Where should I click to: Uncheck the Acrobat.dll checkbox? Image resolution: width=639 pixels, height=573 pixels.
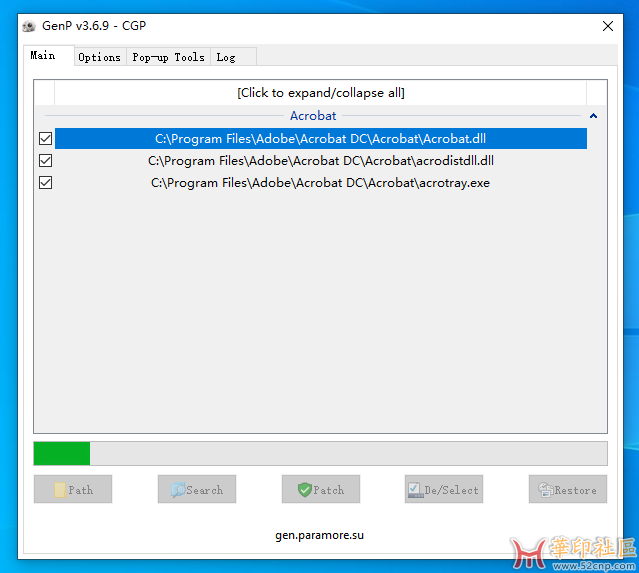pyautogui.click(x=46, y=139)
